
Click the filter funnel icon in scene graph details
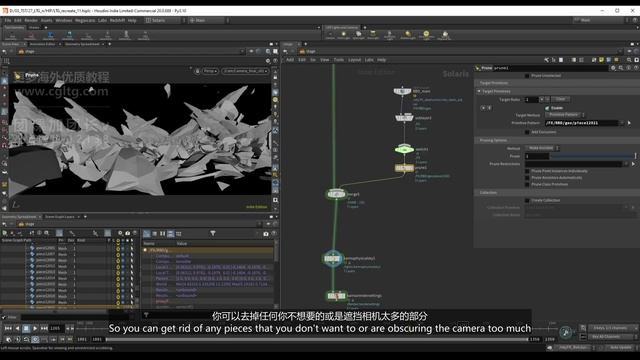click(x=213, y=233)
